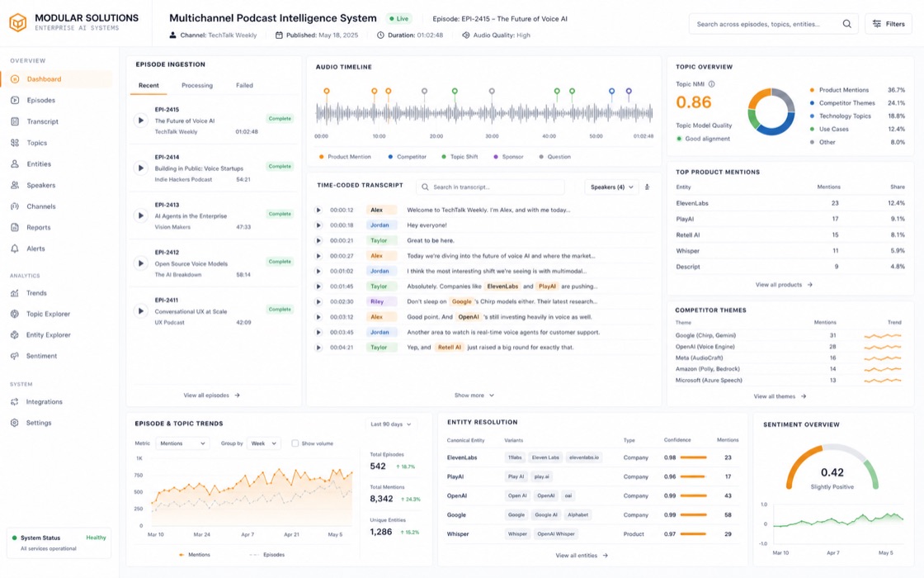This screenshot has height=578, width=924.
Task: Click the Topic NMI info icon
Action: (x=711, y=84)
